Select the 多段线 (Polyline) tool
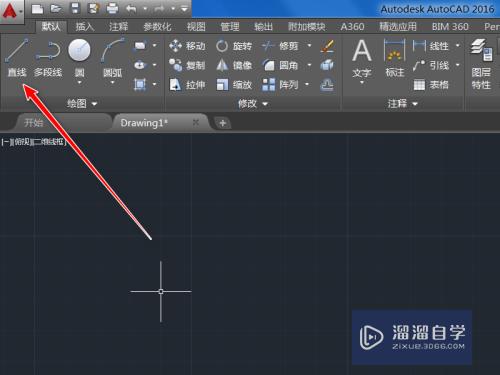500x375 pixels. (x=48, y=57)
